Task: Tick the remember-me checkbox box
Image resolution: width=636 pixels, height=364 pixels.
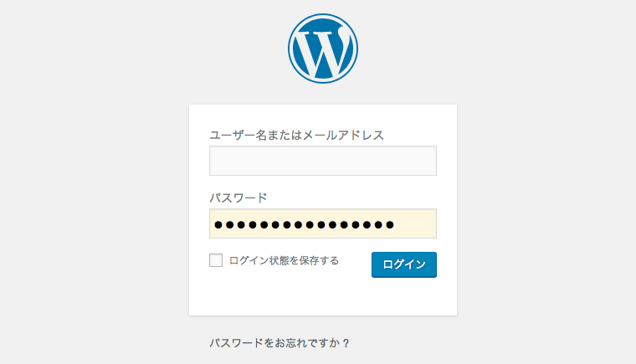Action: pos(216,260)
